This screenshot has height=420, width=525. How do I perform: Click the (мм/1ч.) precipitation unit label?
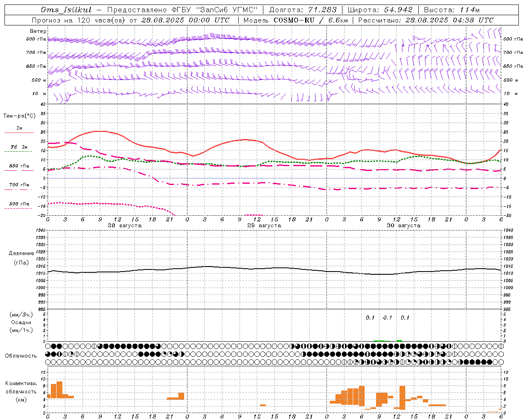pos(21,330)
